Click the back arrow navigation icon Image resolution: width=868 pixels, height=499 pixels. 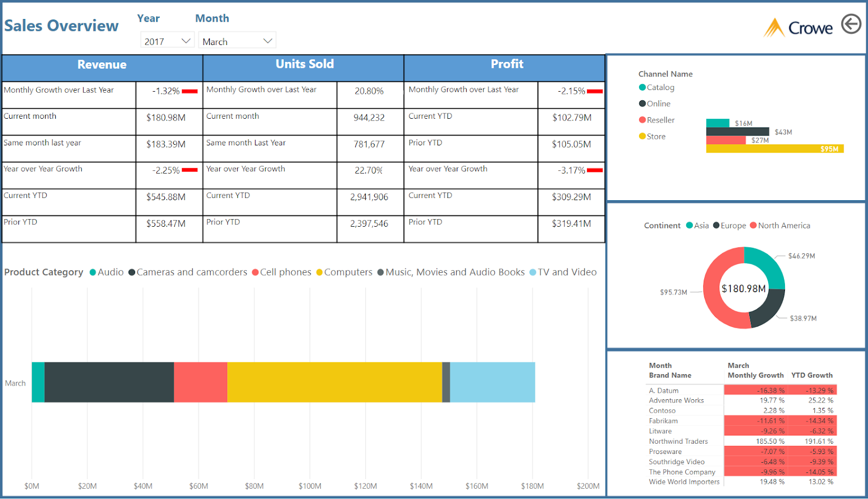(x=852, y=24)
